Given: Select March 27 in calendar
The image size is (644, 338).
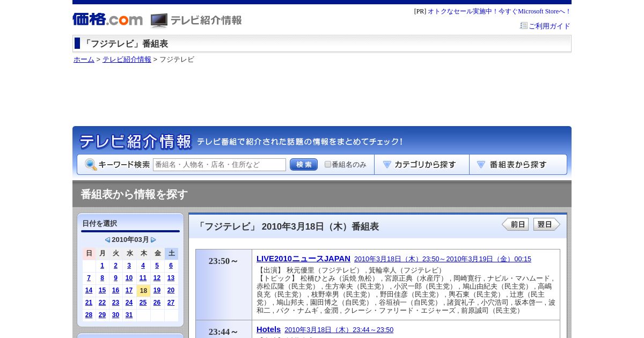Looking at the screenshot, I should point(171,303).
